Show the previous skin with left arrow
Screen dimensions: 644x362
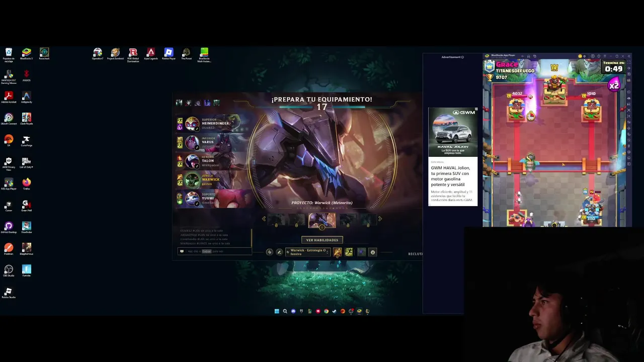click(x=264, y=219)
